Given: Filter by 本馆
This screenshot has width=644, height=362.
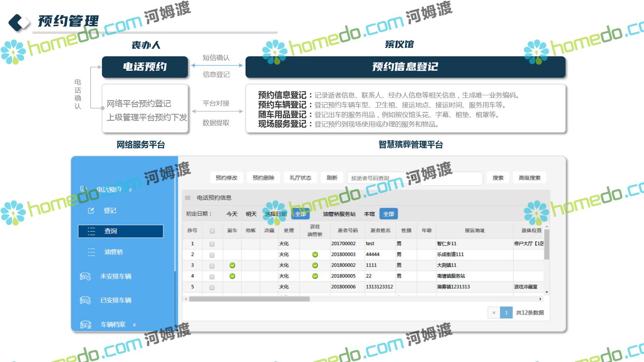Looking at the screenshot, I should pyautogui.click(x=369, y=214).
